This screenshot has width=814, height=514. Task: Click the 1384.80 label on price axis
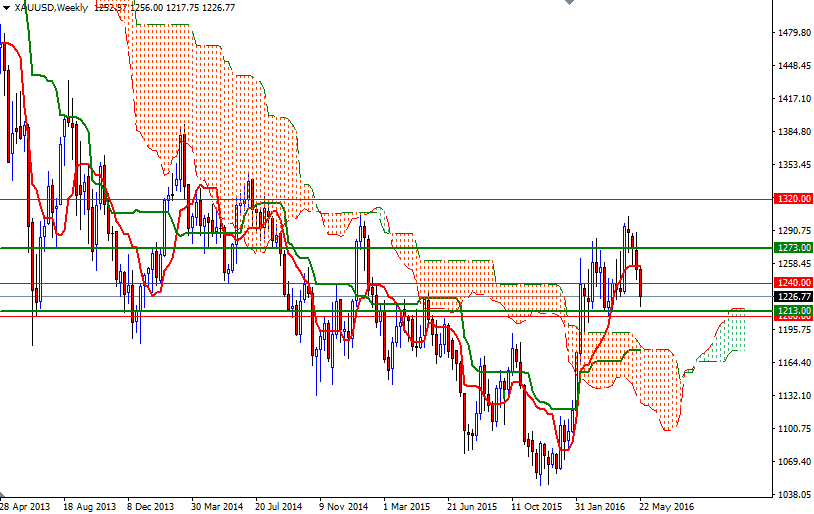click(793, 132)
